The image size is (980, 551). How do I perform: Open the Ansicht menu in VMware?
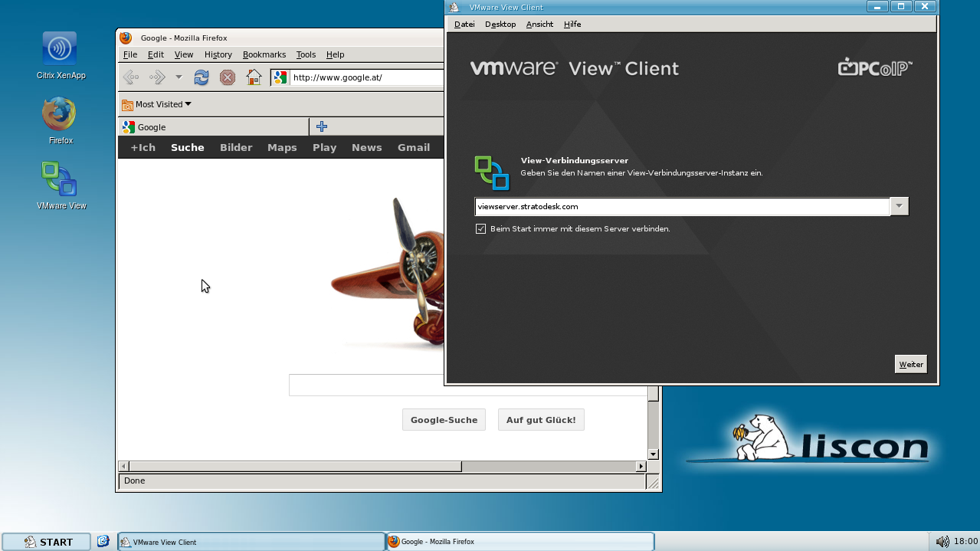pos(539,24)
